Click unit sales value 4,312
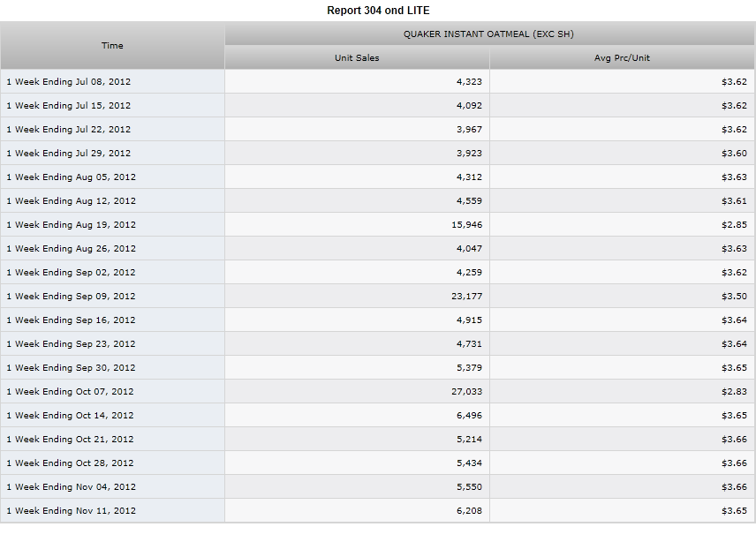 pos(469,177)
